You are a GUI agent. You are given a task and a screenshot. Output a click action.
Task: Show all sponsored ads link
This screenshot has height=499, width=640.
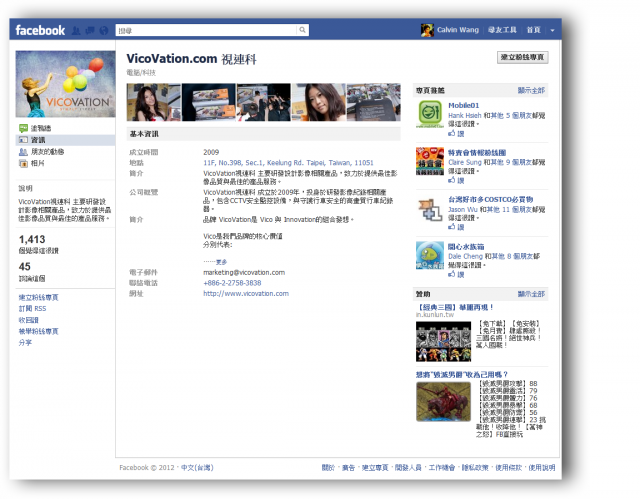pyautogui.click(x=531, y=294)
